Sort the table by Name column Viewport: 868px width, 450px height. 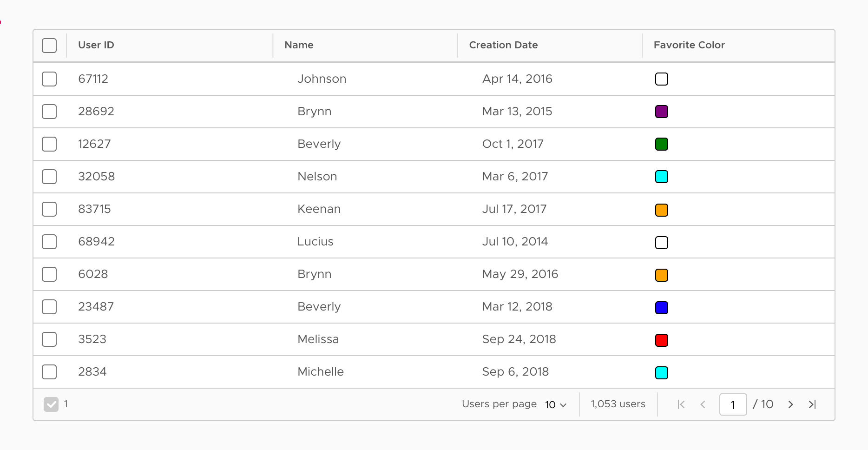[298, 45]
